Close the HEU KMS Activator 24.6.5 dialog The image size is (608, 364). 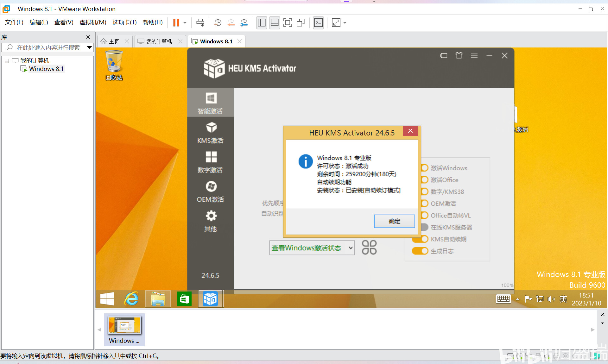click(x=410, y=131)
